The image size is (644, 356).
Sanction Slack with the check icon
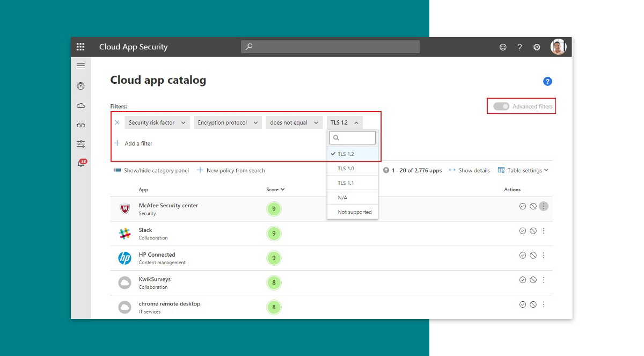[523, 231]
